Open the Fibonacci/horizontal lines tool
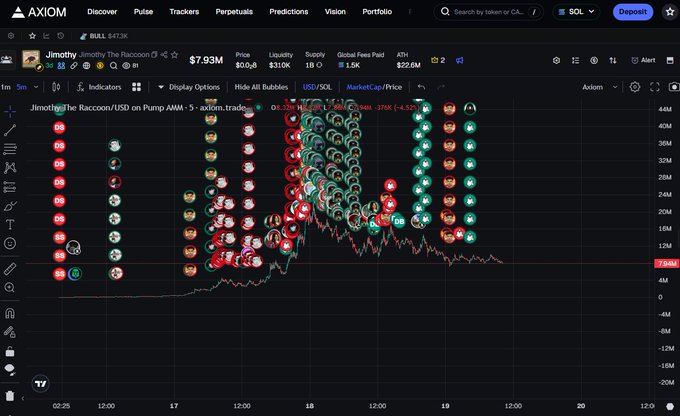The height and width of the screenshot is (416, 680). [x=10, y=149]
